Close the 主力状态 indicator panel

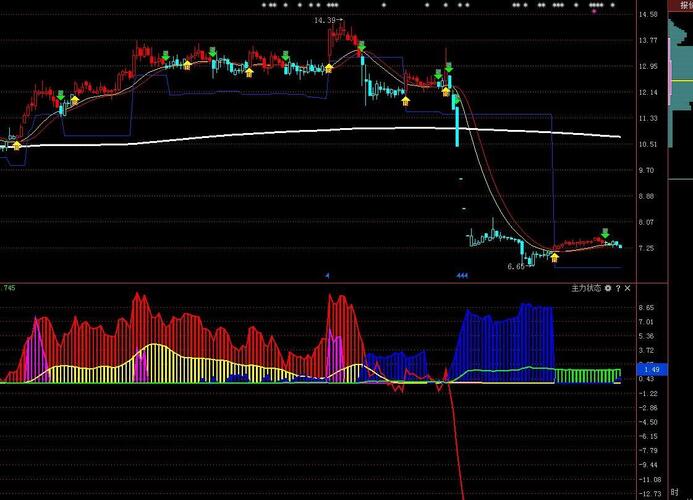[629, 288]
